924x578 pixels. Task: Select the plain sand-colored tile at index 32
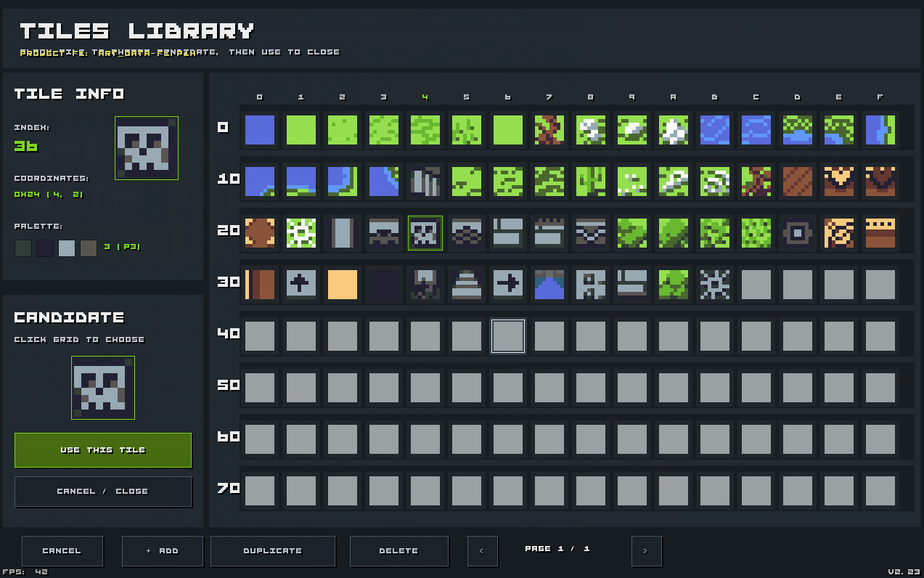point(343,285)
